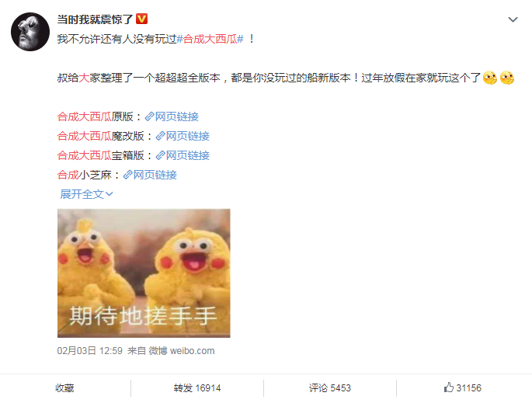Image resolution: width=532 pixels, height=403 pixels.
Task: Click the post timestamp 02月03日 12:59
Action: 89,351
